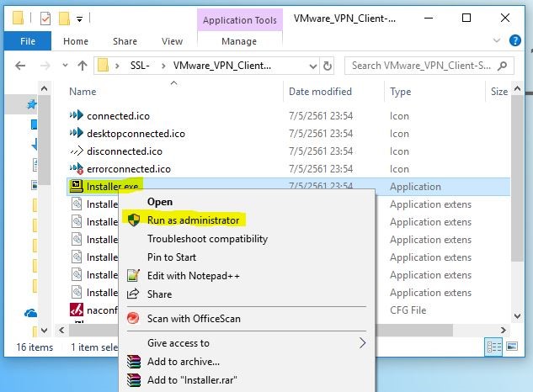Sort by the Date modified column

coord(320,92)
